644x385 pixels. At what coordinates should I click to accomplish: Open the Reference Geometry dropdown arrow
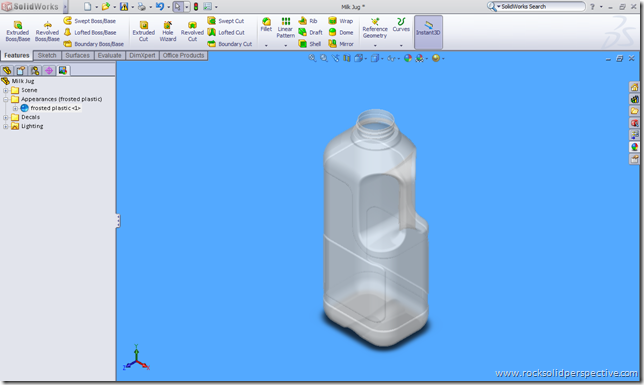[x=375, y=45]
